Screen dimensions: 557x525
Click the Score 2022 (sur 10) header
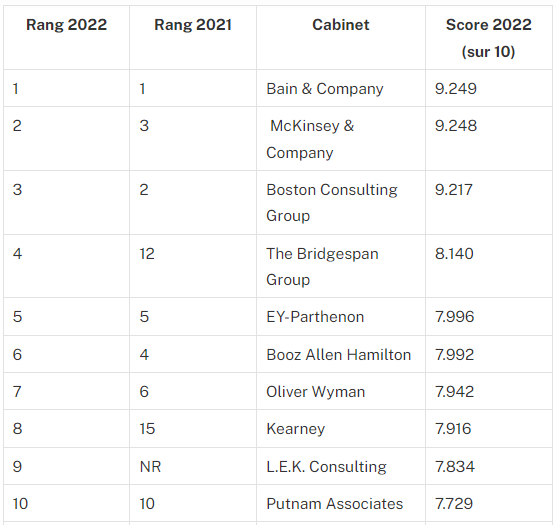coord(488,37)
